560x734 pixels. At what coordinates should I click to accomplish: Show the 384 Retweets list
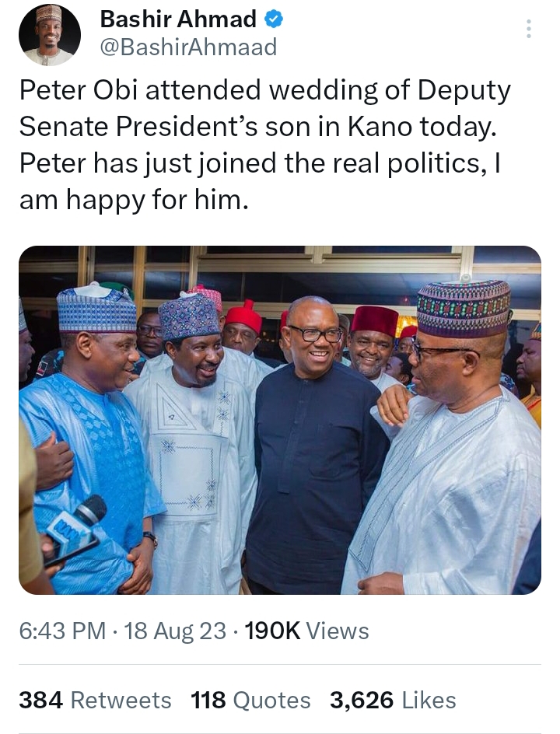pyautogui.click(x=95, y=700)
